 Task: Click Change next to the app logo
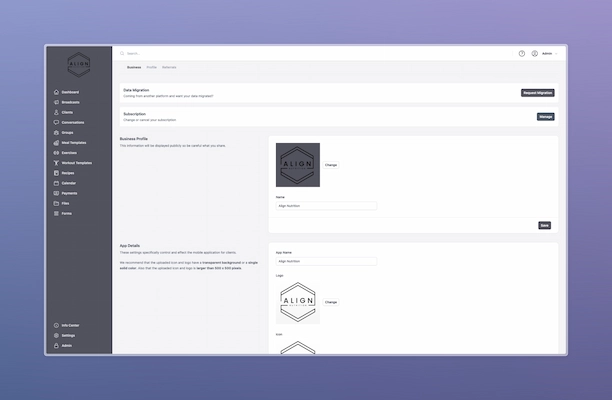pos(331,302)
